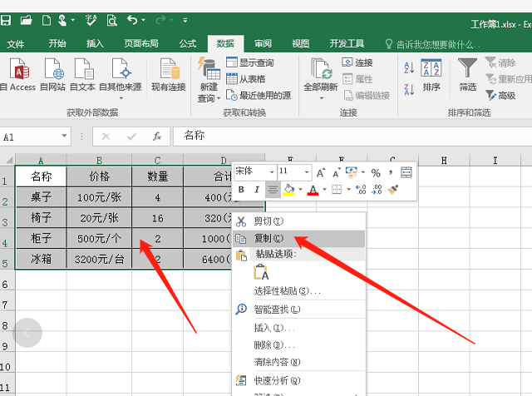Open font name dropdown showing 宋体
Screen dimensions: 532x396
pyautogui.click(x=272, y=172)
